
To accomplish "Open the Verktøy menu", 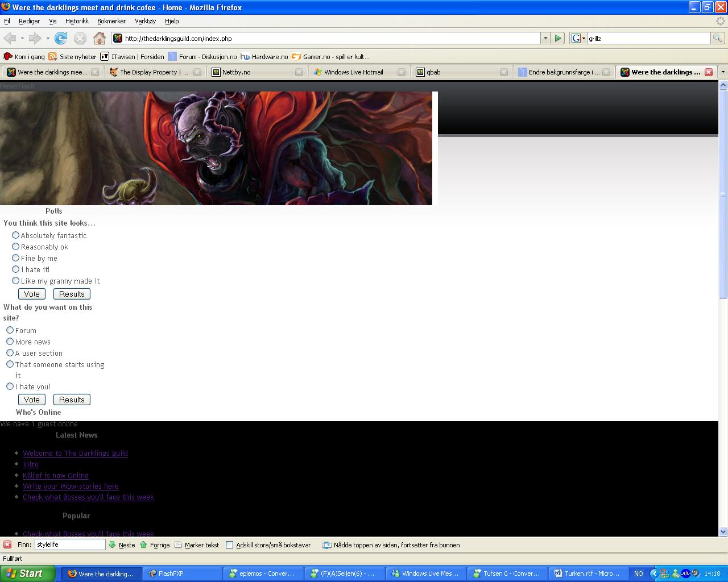I will 145,21.
